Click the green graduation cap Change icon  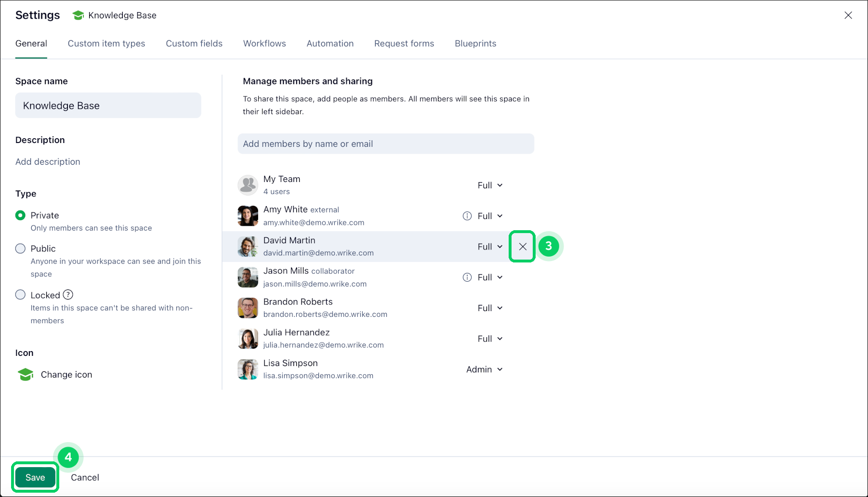pos(26,375)
